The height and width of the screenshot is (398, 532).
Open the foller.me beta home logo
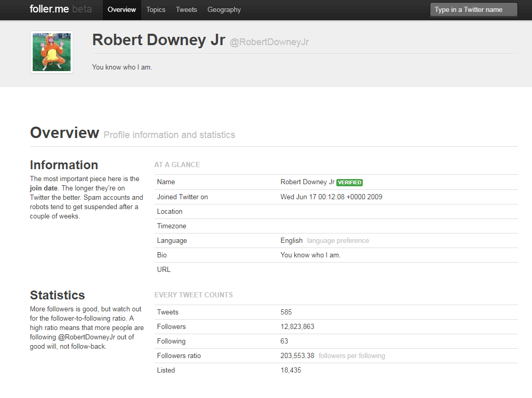61,9
